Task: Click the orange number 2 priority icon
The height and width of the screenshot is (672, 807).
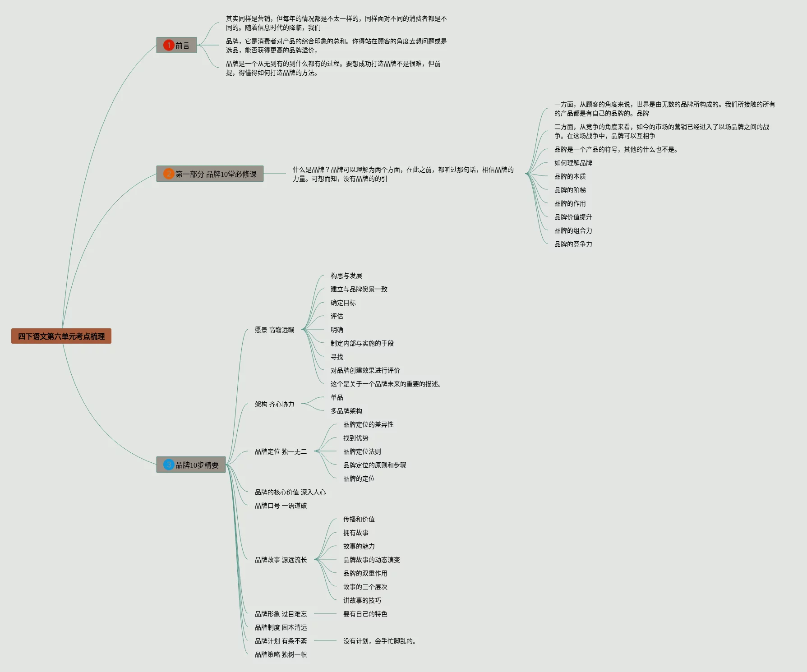Action: (169, 174)
